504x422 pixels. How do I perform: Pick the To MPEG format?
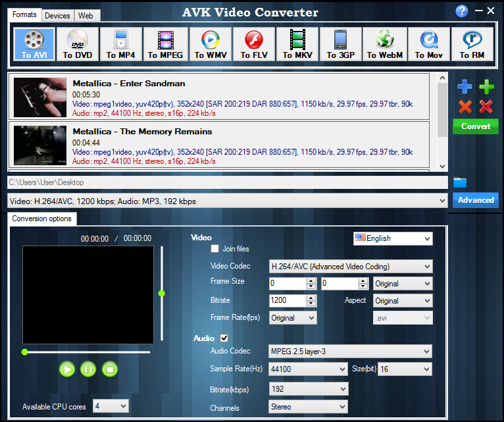click(x=166, y=44)
